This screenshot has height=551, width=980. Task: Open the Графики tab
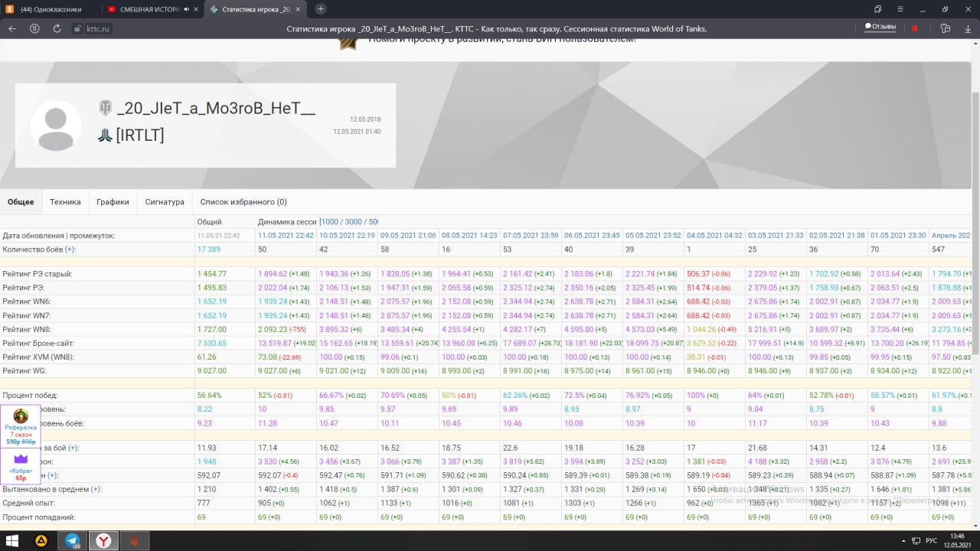[x=113, y=202]
